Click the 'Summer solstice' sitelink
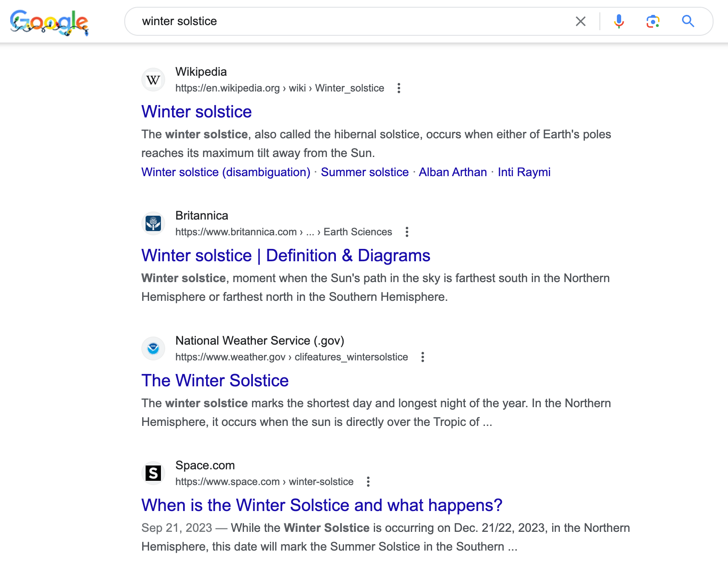 [x=364, y=172]
